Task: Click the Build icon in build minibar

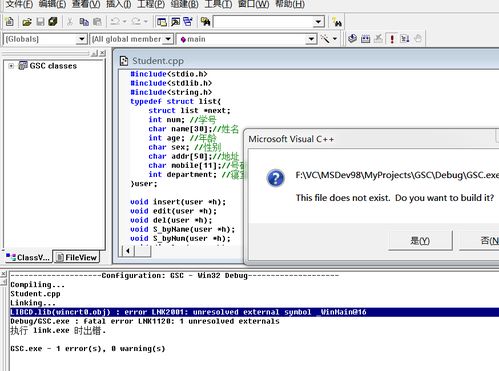Action: (x=365, y=39)
